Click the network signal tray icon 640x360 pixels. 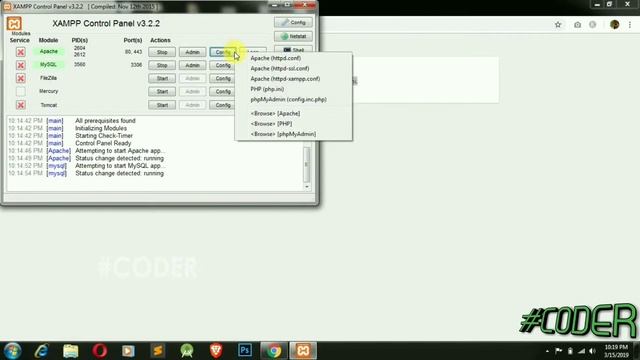tap(581, 351)
